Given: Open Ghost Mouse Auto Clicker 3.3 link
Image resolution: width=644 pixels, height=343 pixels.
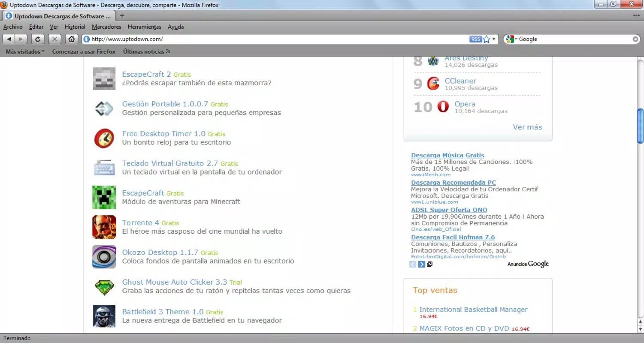Looking at the screenshot, I should (x=175, y=282).
